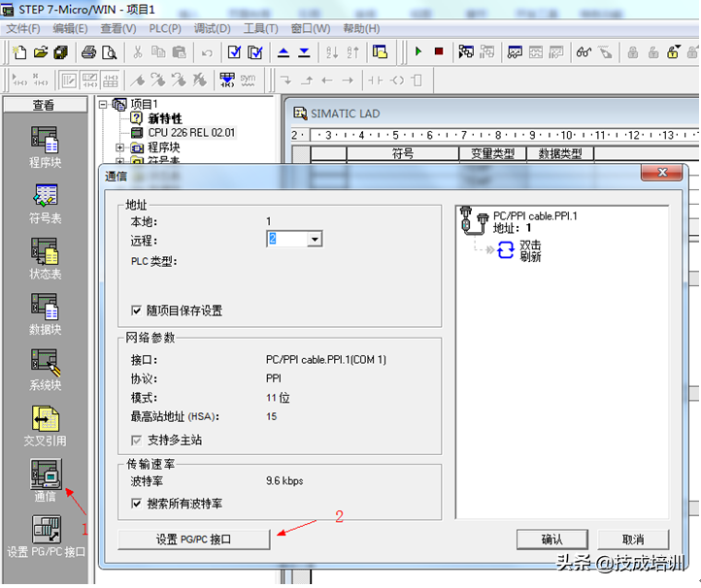Compile program with the first checkmark icon
701x588 pixels.
[234, 52]
